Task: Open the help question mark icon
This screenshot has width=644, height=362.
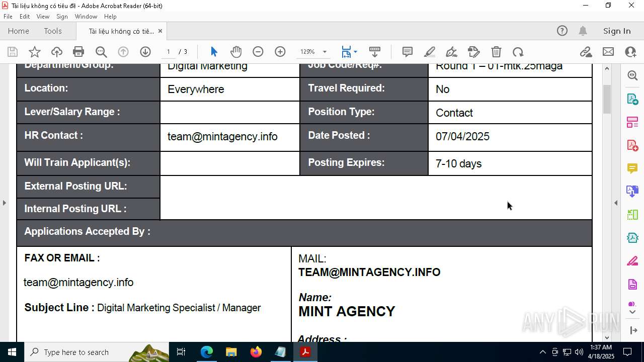Action: coord(562,31)
